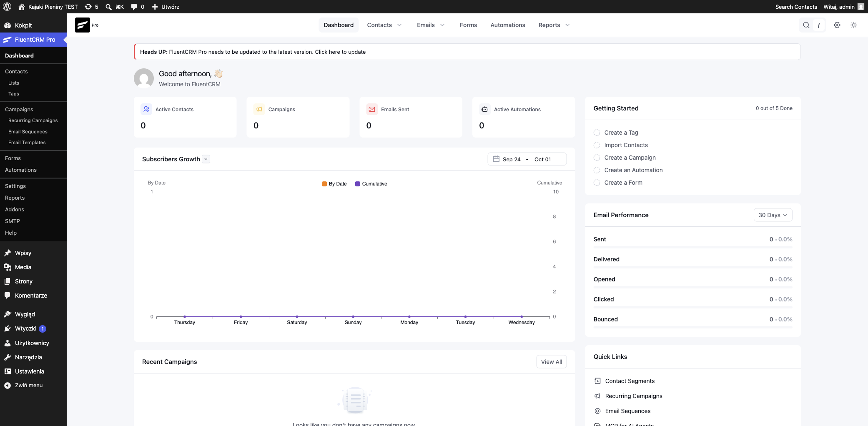Open the Subscribers Growth chart selector

tap(206, 159)
